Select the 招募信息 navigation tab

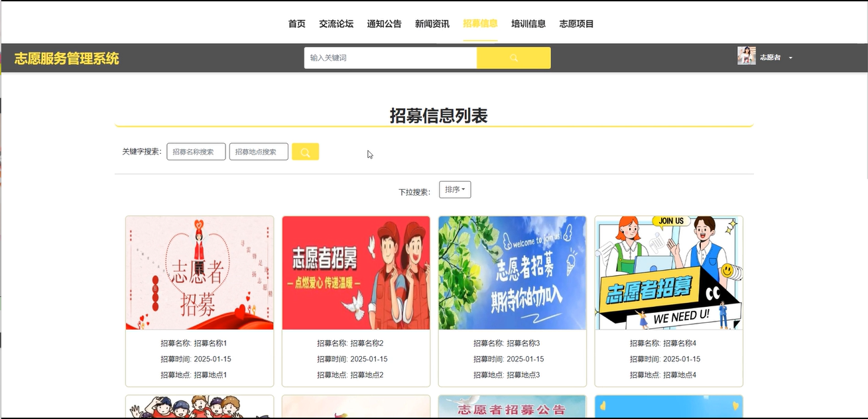click(x=481, y=24)
